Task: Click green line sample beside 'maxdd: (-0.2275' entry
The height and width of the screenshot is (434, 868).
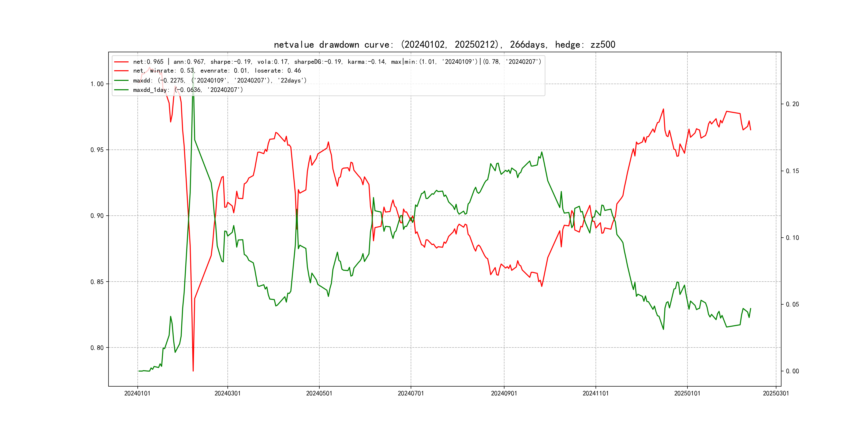Action: point(121,81)
